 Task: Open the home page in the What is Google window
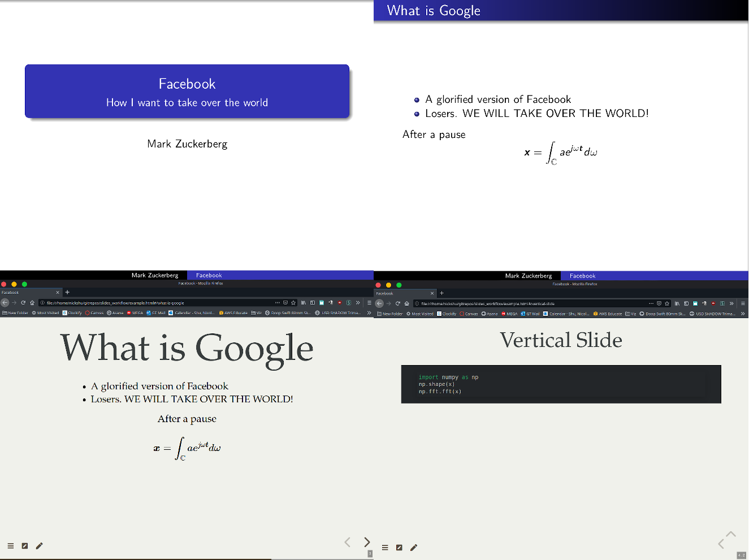(32, 302)
